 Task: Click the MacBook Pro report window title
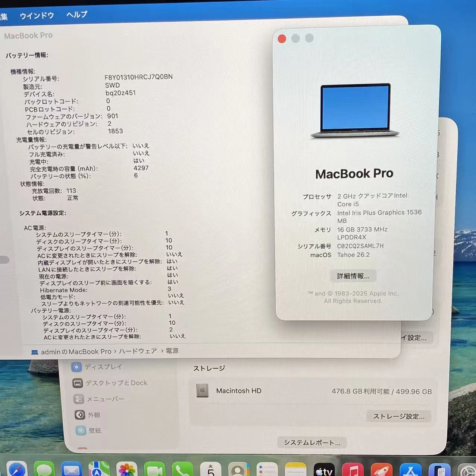click(x=28, y=36)
